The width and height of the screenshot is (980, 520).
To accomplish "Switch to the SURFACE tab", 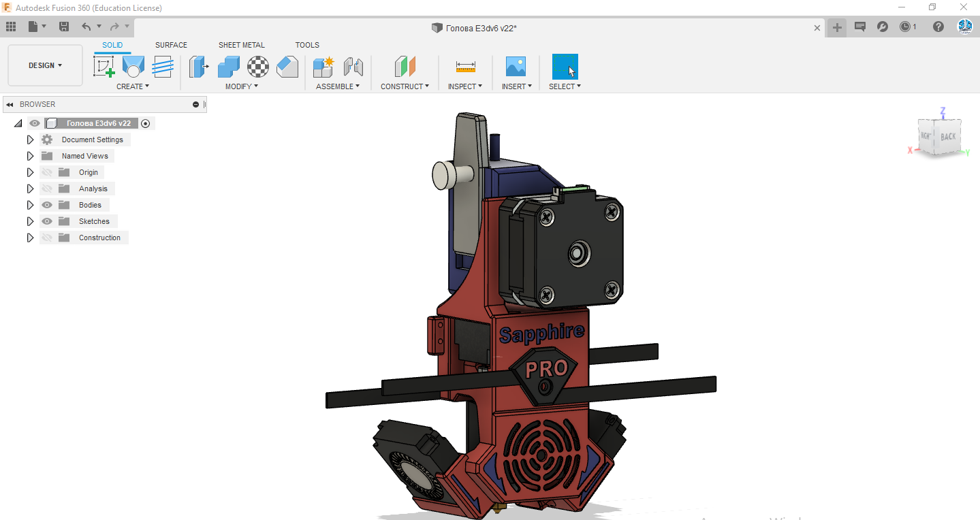I will coord(171,45).
